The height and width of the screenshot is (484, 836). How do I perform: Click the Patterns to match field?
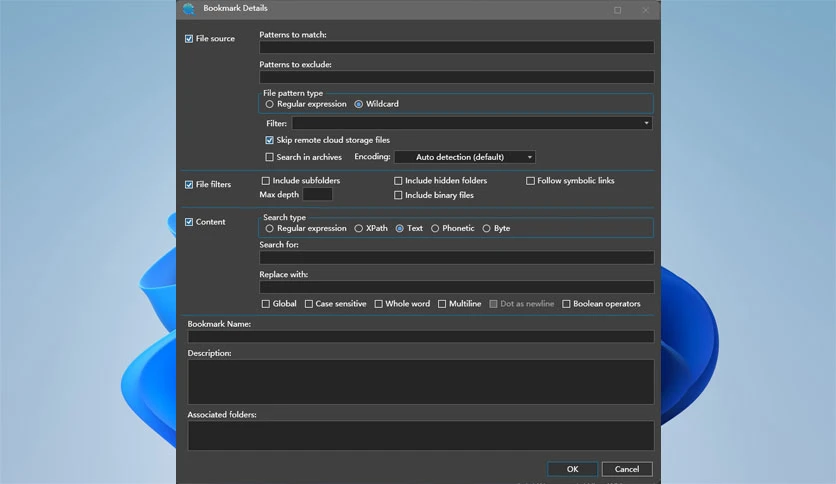tap(456, 47)
